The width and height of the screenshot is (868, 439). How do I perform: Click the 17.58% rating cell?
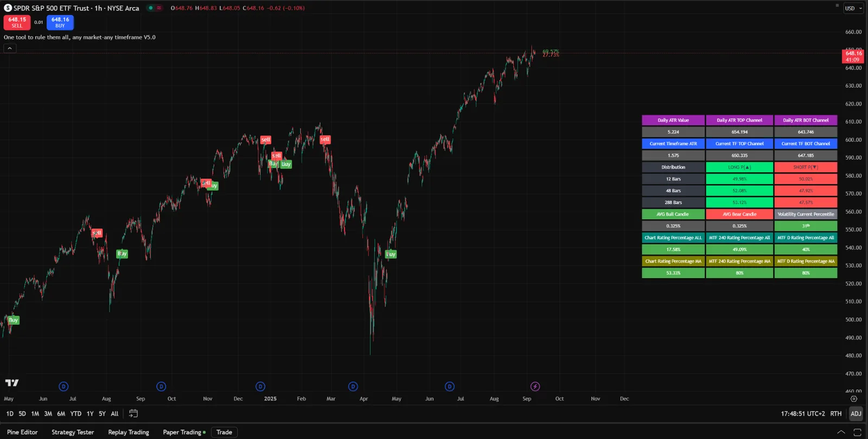(x=673, y=249)
